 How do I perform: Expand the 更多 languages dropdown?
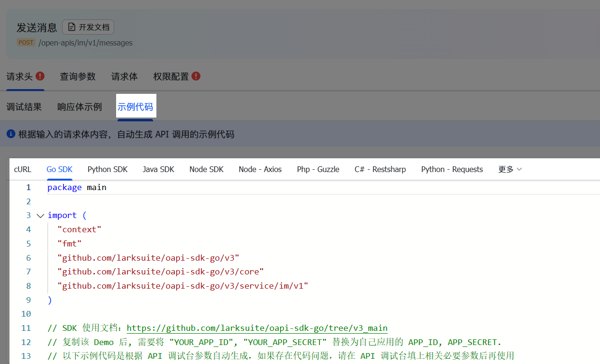coord(510,169)
